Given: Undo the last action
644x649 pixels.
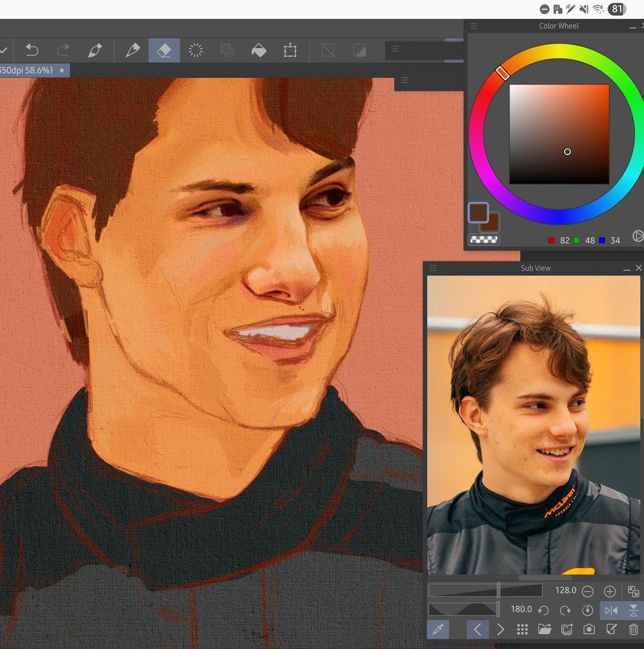Looking at the screenshot, I should [x=31, y=50].
